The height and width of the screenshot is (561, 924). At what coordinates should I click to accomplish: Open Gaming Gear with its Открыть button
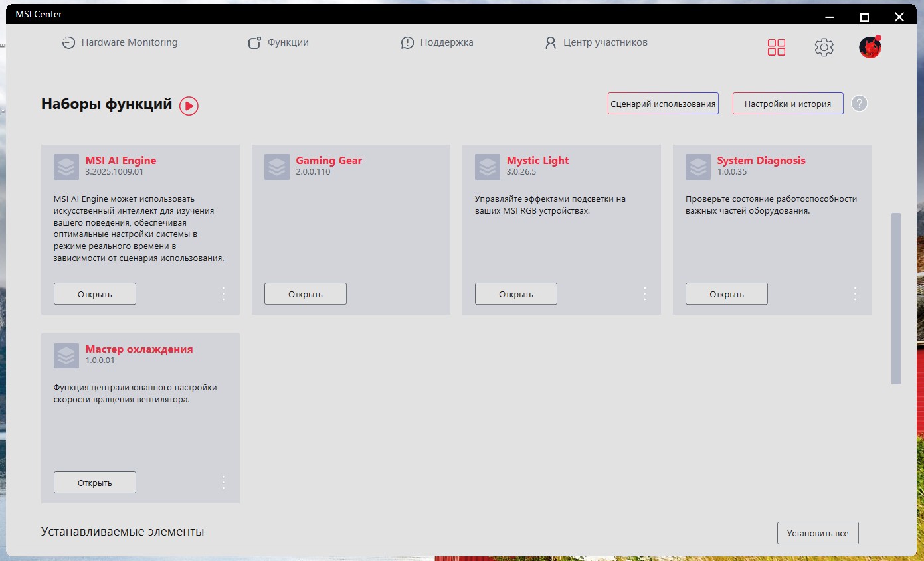click(x=306, y=294)
